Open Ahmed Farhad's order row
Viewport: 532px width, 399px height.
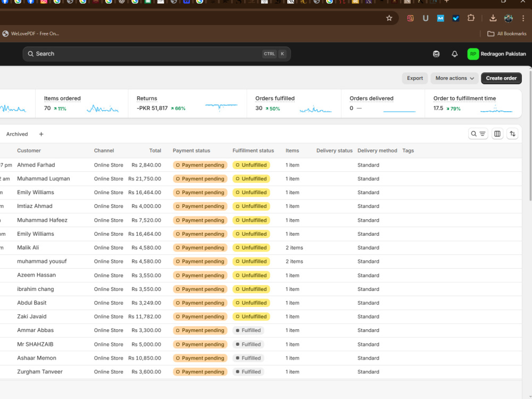coord(261,165)
